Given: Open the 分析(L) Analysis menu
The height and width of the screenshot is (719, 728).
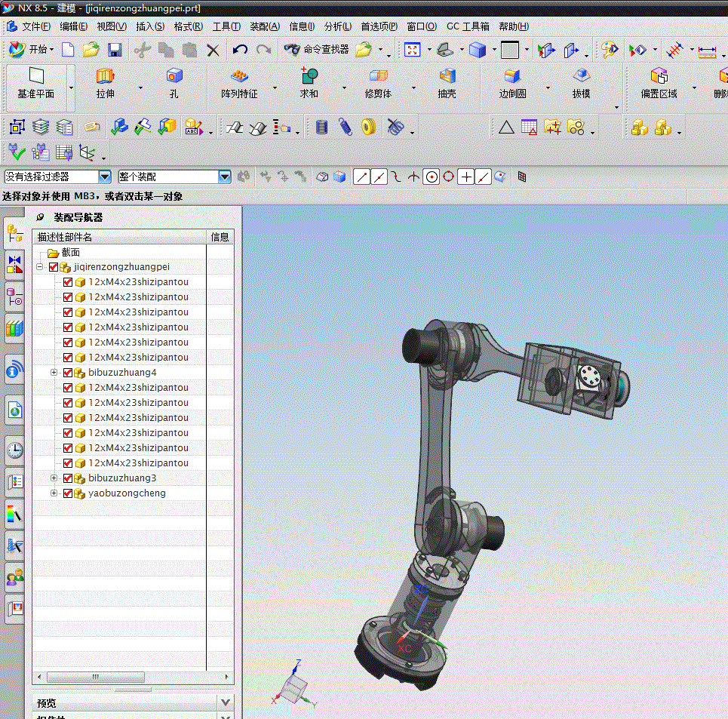Looking at the screenshot, I should pyautogui.click(x=337, y=27).
